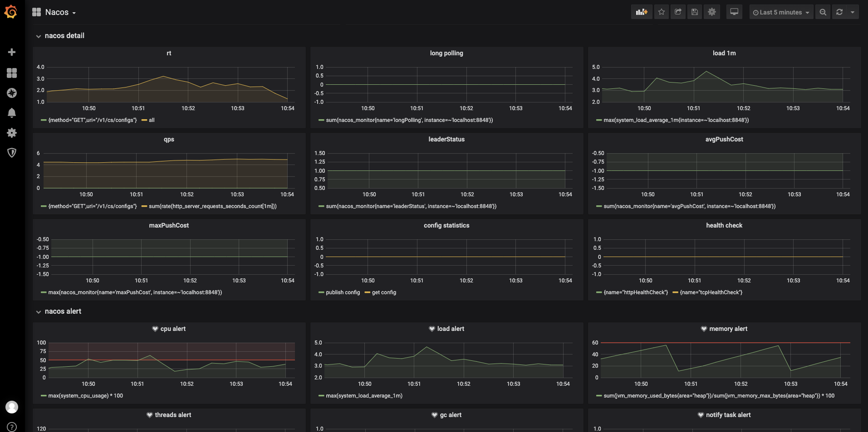This screenshot has height=432, width=868.
Task: Zoom out time range with magnifier icon
Action: 823,12
